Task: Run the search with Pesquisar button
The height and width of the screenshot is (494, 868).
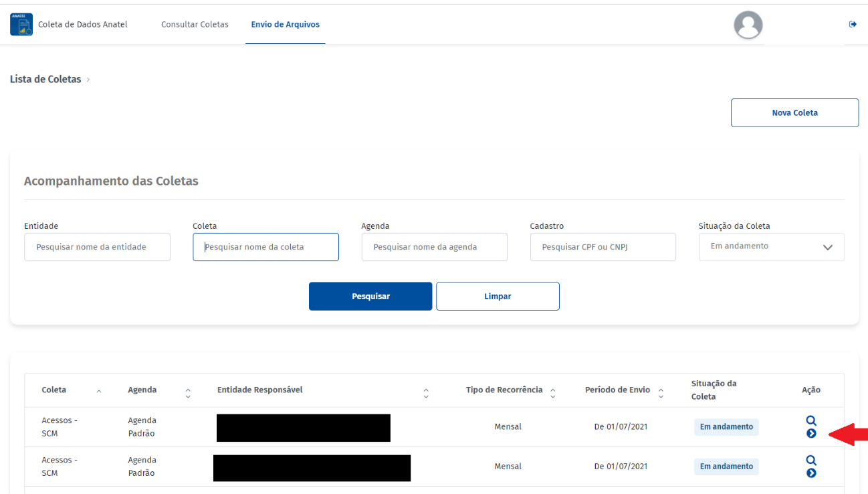Action: point(370,297)
